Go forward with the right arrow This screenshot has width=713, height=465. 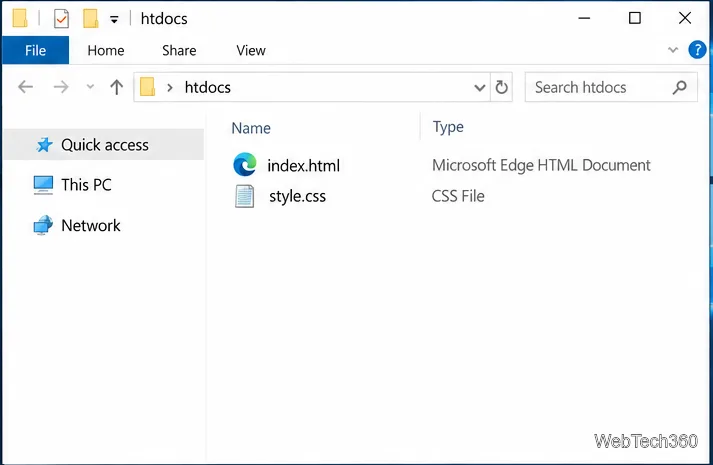pos(61,87)
